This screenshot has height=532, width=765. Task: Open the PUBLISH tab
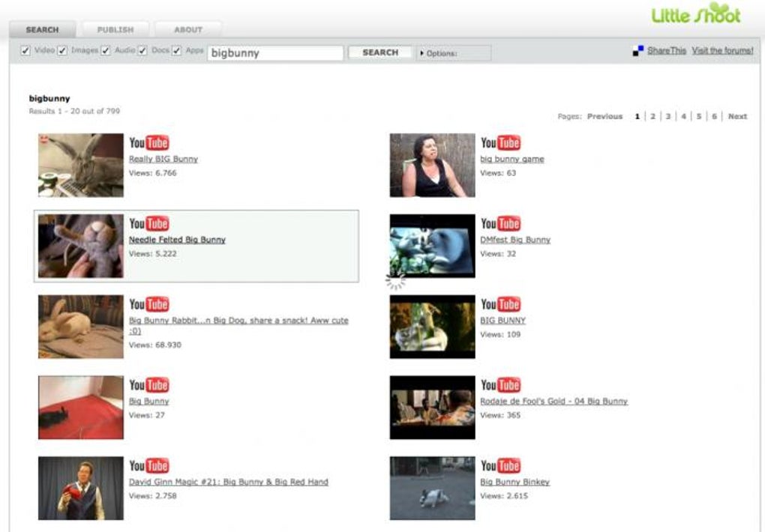(115, 30)
